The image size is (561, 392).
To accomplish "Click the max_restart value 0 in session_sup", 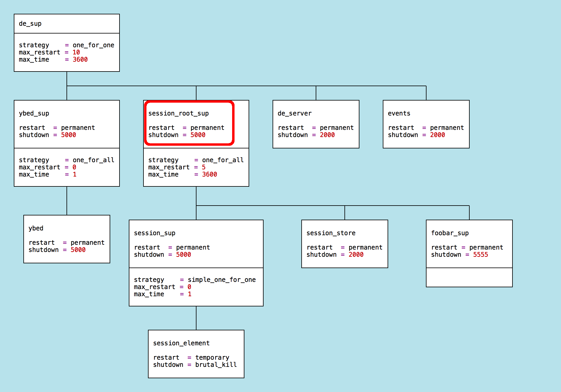I will 189,287.
